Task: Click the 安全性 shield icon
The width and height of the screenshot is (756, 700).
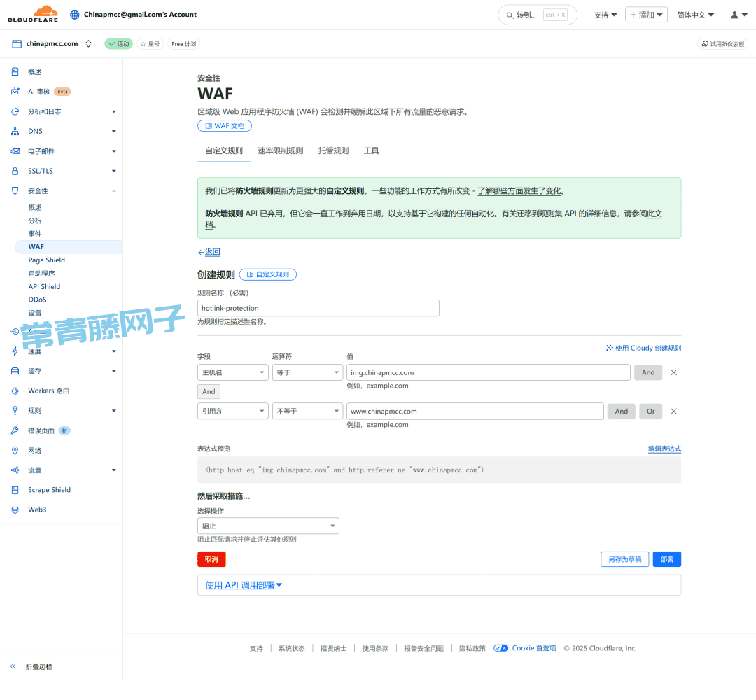Action: 15,191
